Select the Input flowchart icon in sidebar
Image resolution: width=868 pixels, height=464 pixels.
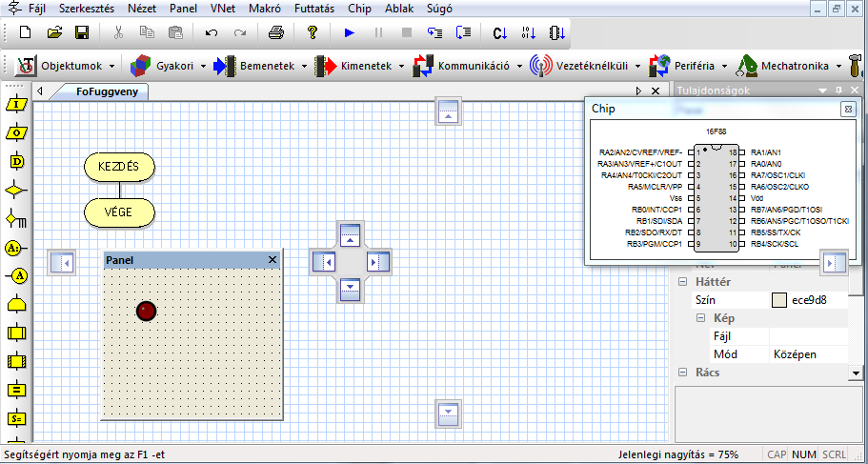tap(16, 104)
